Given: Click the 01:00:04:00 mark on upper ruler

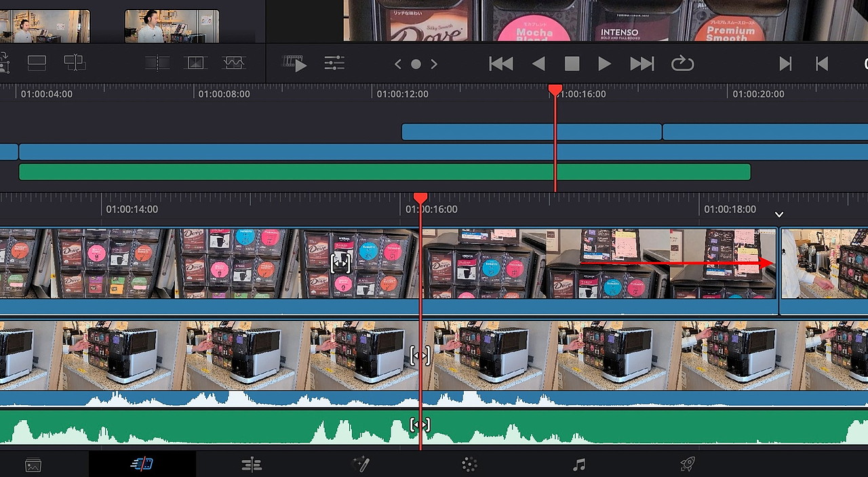Looking at the screenshot, I should [46, 94].
